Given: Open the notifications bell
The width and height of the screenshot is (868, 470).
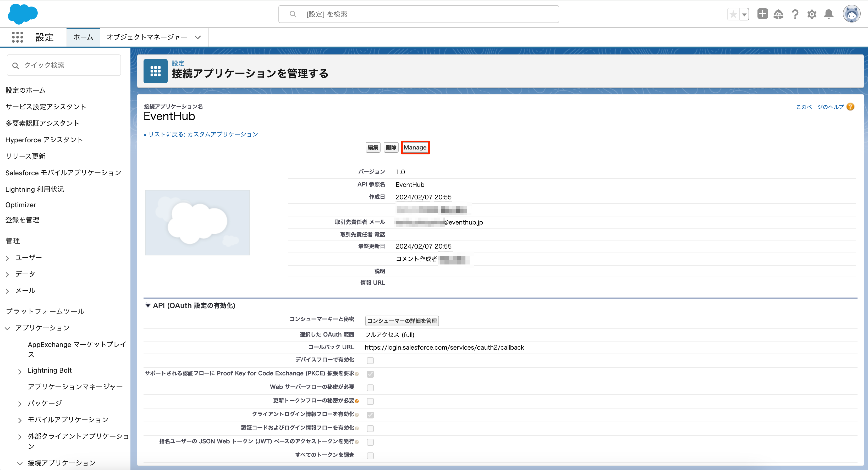Looking at the screenshot, I should (x=828, y=14).
